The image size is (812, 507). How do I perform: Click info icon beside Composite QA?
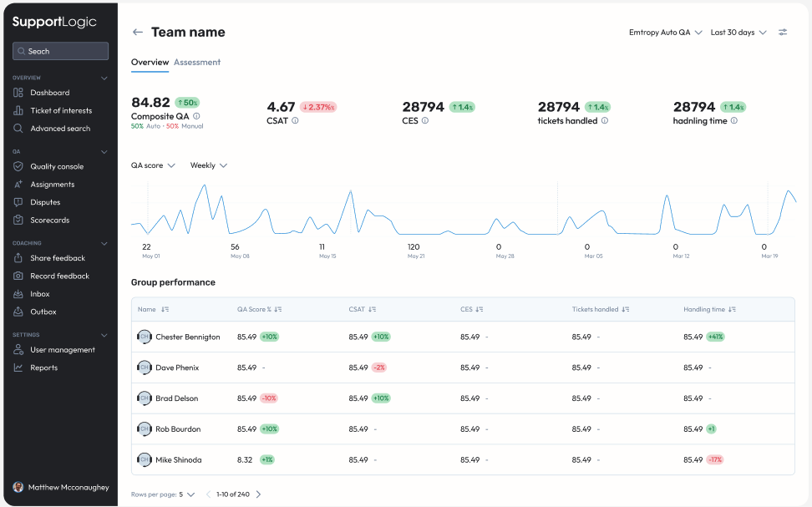pyautogui.click(x=196, y=117)
